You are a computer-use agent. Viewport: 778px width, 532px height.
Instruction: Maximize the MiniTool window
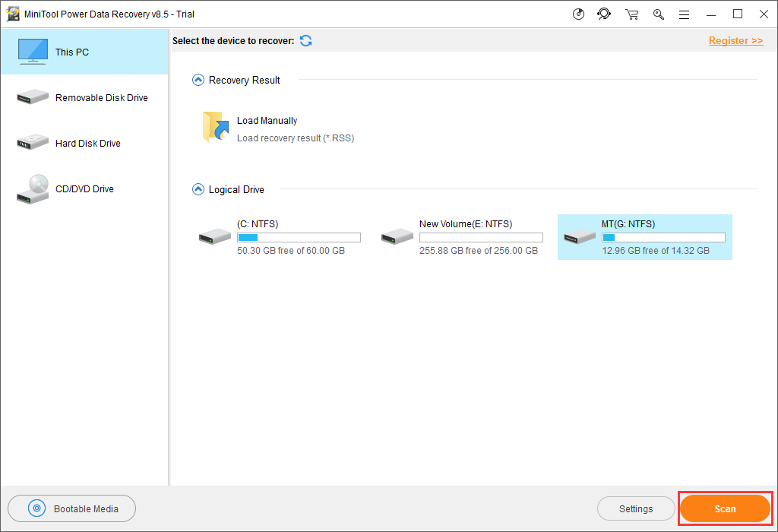738,14
